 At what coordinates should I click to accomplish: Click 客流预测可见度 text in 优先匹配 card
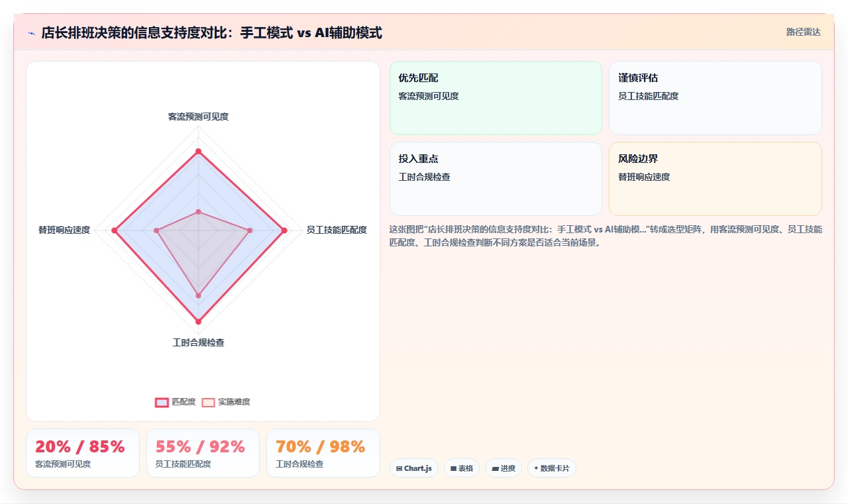coord(429,96)
